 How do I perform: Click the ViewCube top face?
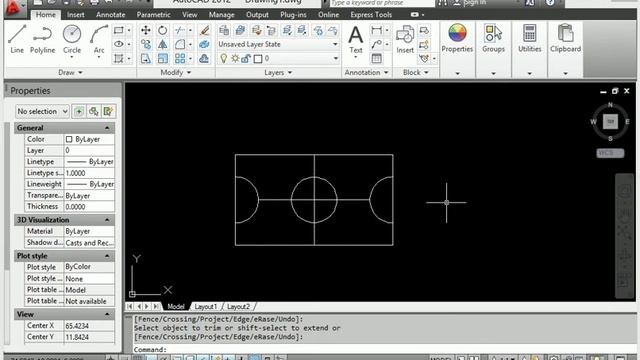[x=610, y=122]
